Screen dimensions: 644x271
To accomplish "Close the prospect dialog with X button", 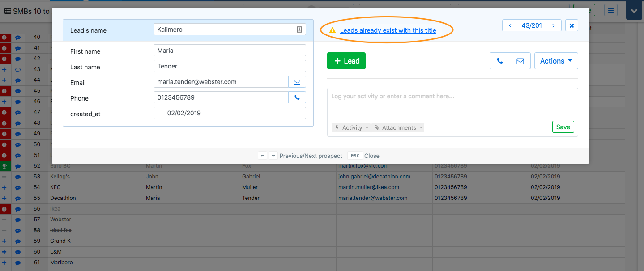I will point(571,25).
